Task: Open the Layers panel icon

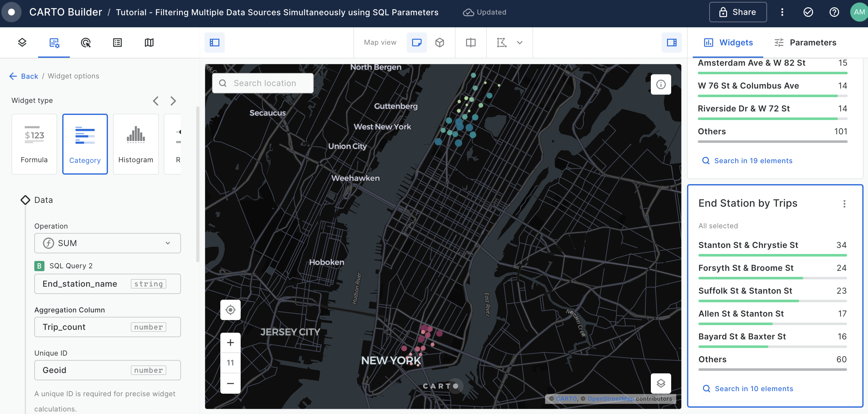Action: click(22, 43)
